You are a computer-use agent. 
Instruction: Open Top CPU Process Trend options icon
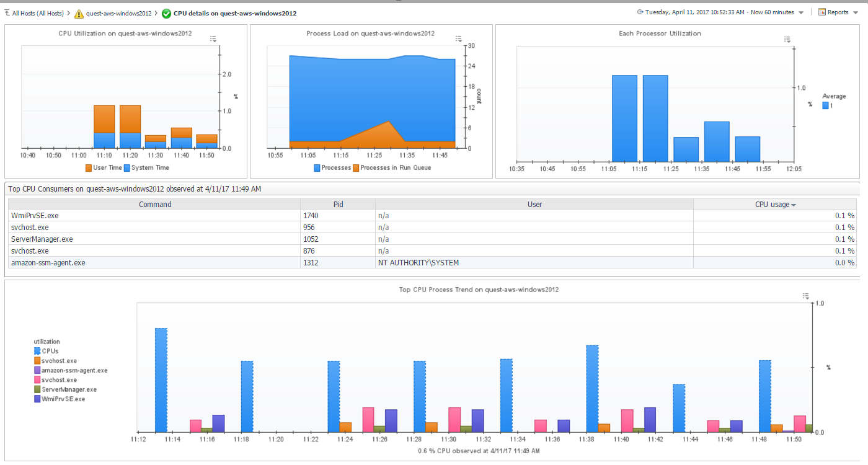click(x=805, y=296)
